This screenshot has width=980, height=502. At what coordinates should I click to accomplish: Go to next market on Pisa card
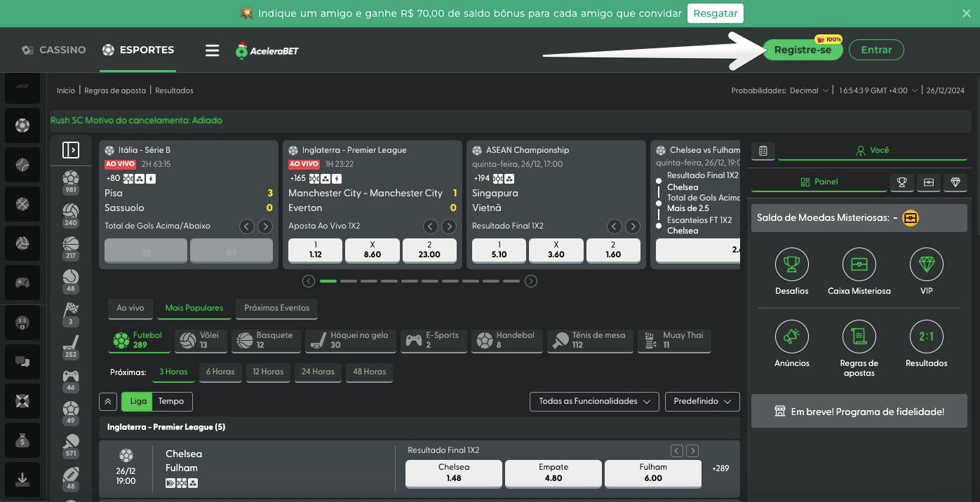pyautogui.click(x=265, y=226)
